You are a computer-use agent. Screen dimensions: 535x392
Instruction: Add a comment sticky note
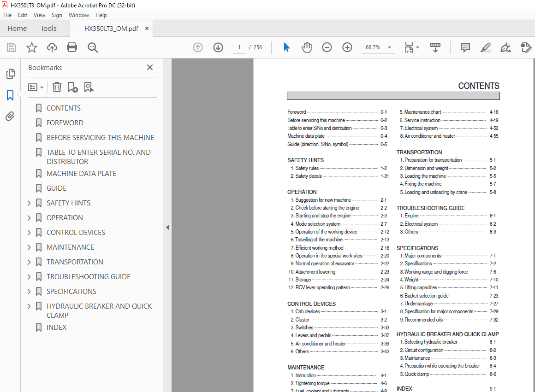(465, 47)
